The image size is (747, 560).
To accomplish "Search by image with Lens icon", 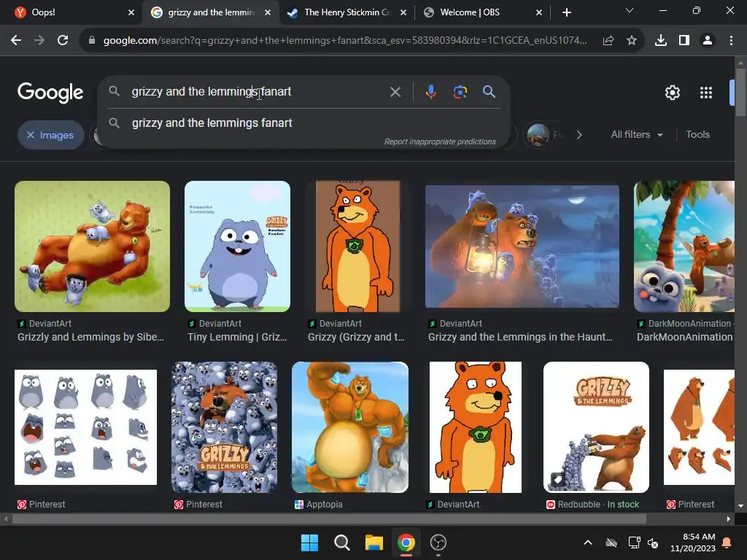I will pyautogui.click(x=460, y=91).
